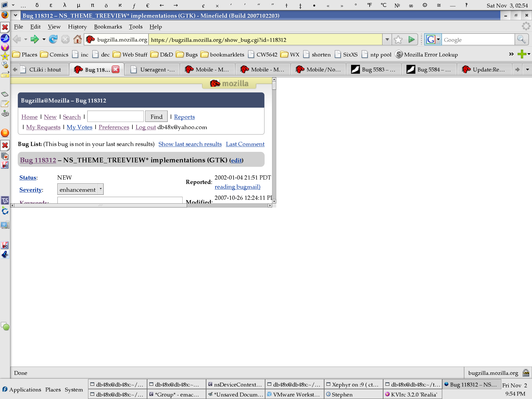Screen dimensions: 532x399
Task: Open the Applications menu in bottom panel
Action: (22, 389)
